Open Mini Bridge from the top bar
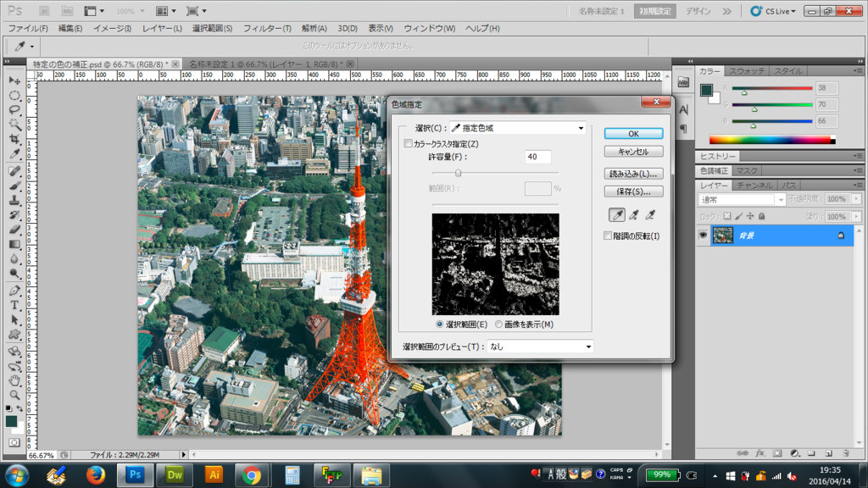The image size is (868, 488). (x=67, y=11)
